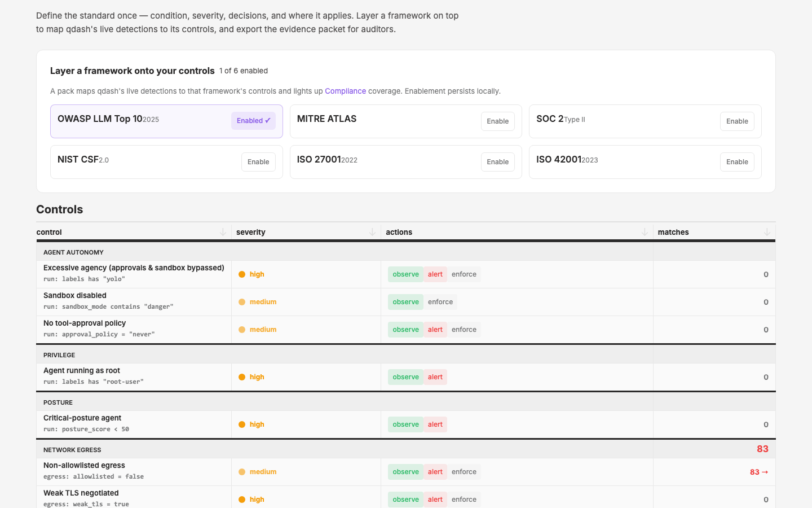Toggle enforce for Weak TLS negotiated
Viewport: 812px width, 508px height.
464,500
